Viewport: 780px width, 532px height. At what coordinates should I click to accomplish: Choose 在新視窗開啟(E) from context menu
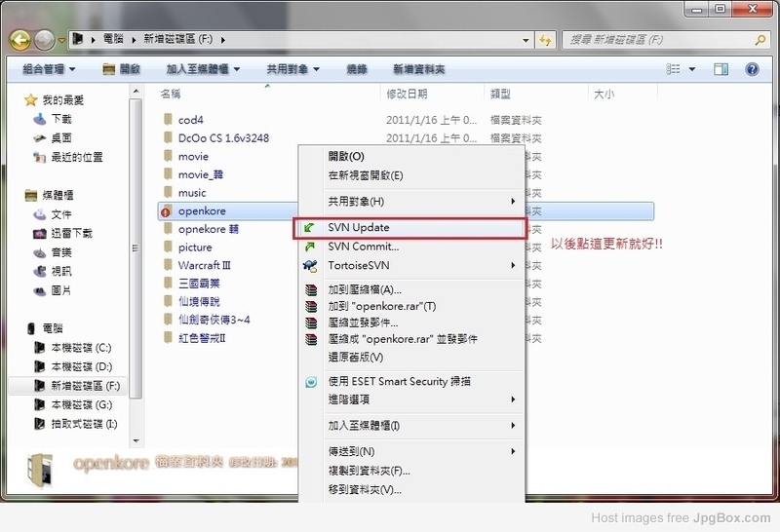[366, 175]
